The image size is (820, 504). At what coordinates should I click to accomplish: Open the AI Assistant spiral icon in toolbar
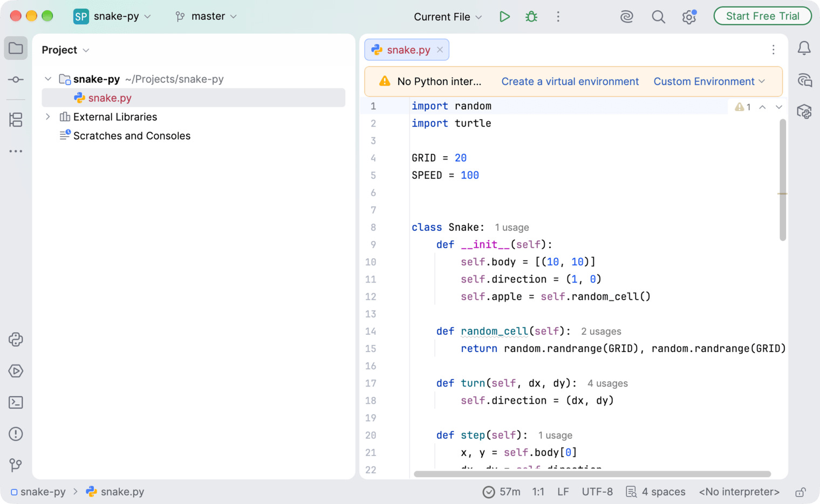tap(626, 17)
